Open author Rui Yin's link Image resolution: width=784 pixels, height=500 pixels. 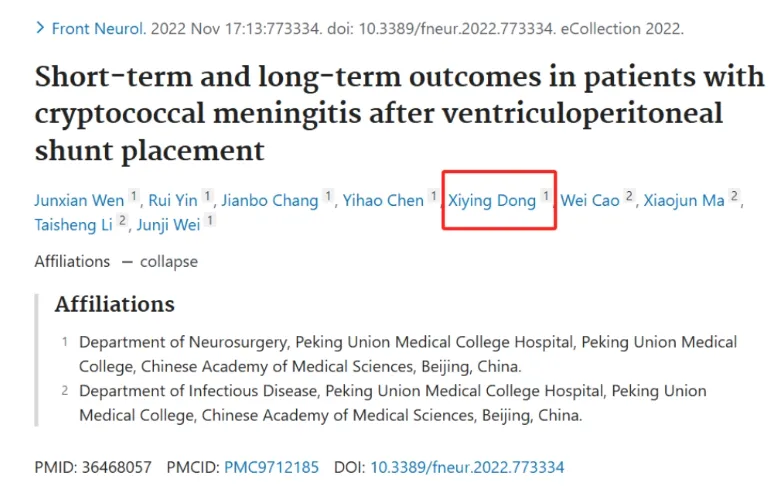pyautogui.click(x=173, y=200)
